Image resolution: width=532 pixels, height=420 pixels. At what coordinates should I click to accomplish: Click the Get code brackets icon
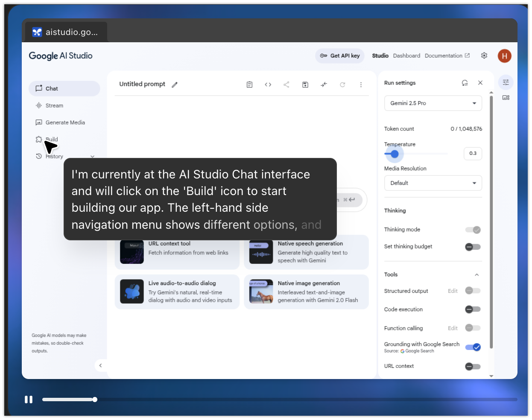pos(268,85)
